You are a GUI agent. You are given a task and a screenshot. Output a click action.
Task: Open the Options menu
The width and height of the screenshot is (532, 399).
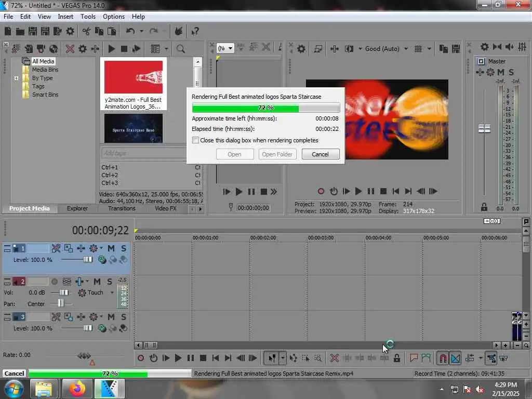pyautogui.click(x=114, y=16)
